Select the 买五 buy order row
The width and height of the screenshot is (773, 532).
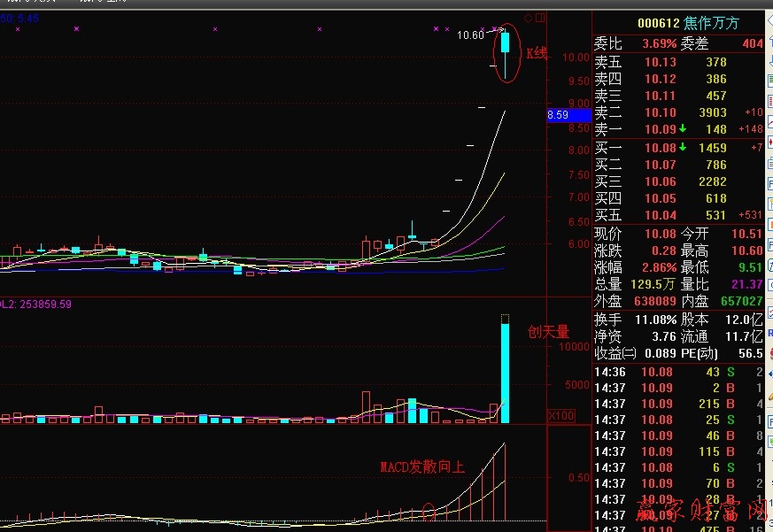[x=676, y=215]
